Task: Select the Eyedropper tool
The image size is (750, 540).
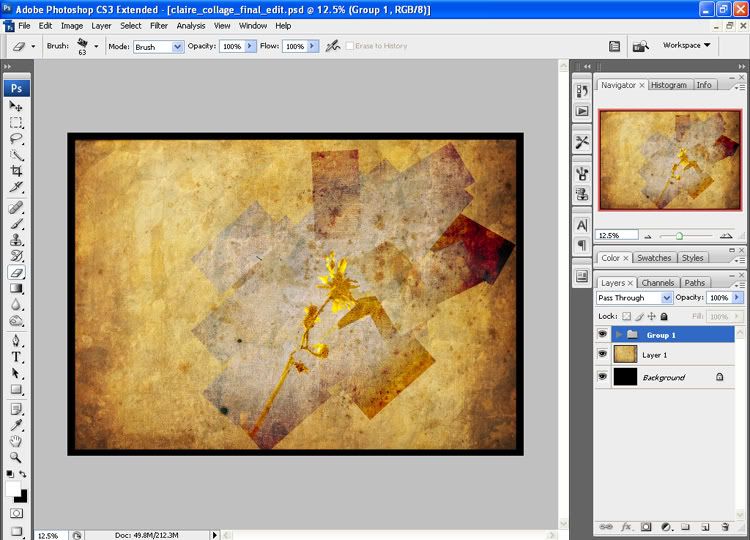Action: (16, 425)
